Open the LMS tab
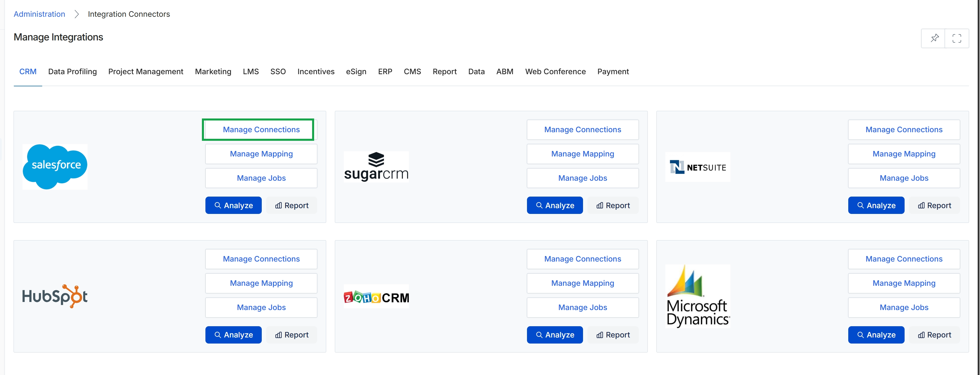 coord(251,71)
